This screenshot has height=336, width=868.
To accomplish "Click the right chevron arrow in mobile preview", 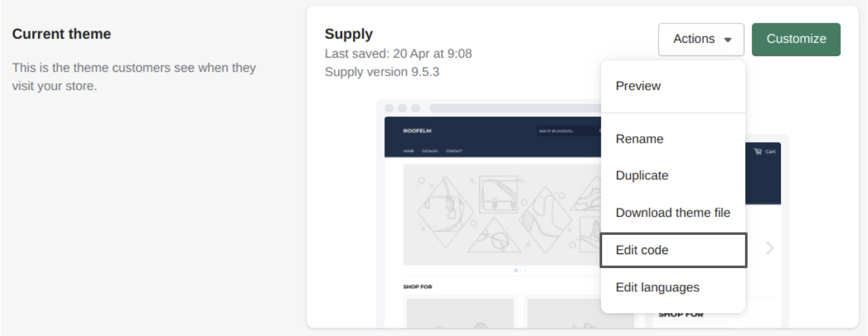I will point(770,248).
